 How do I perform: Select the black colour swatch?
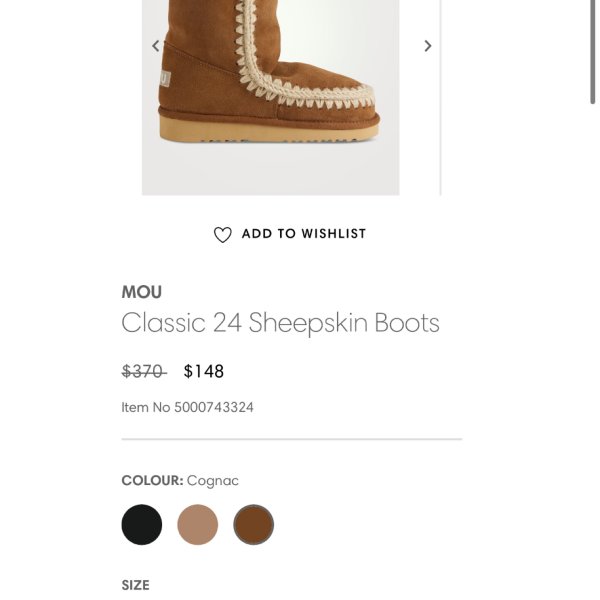[142, 525]
